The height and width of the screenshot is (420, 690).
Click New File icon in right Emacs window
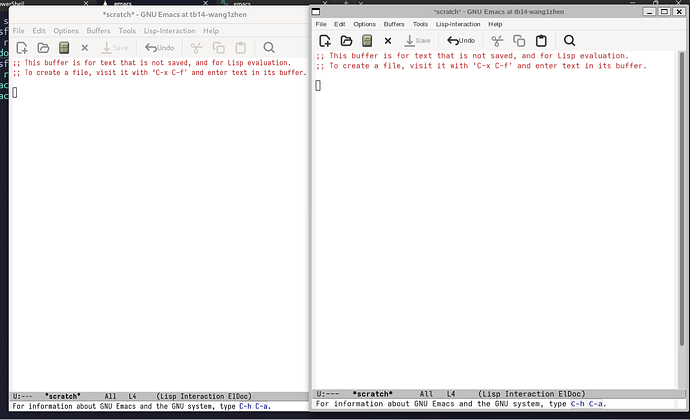pos(325,41)
